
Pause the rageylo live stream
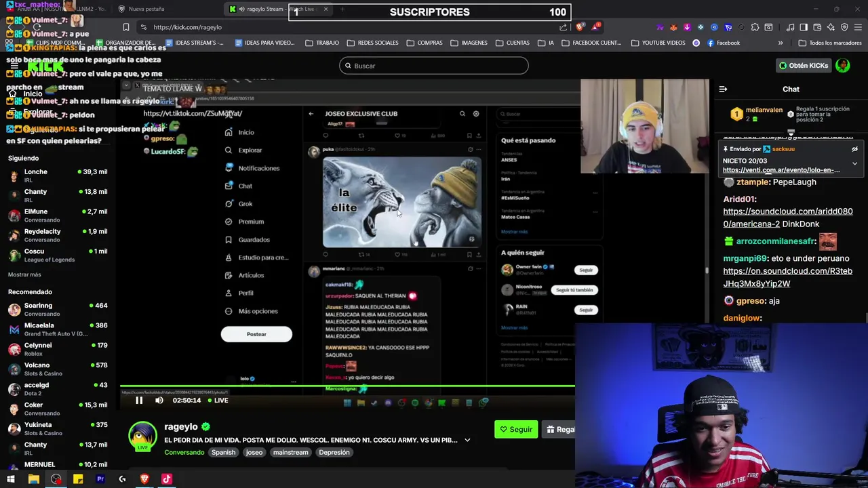tap(139, 401)
